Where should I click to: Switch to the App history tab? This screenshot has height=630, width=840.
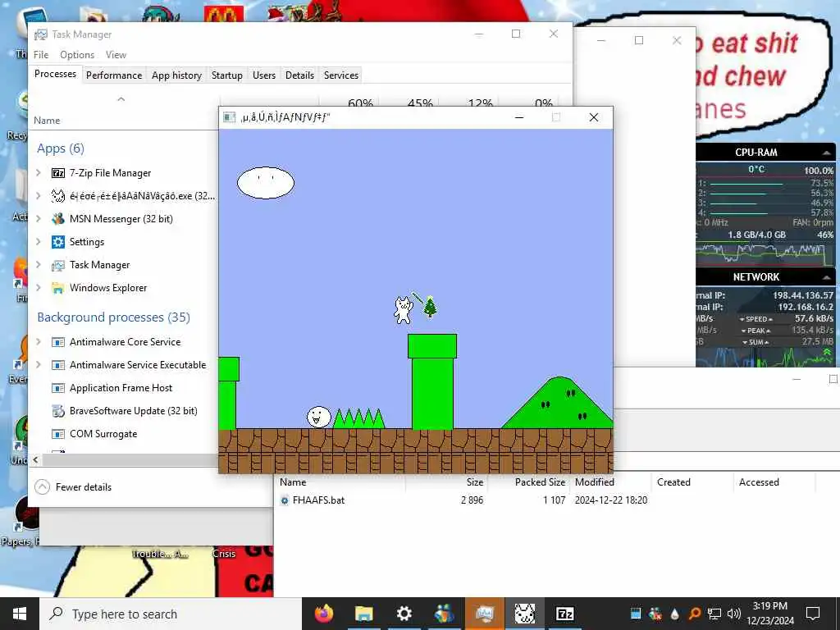coord(177,75)
